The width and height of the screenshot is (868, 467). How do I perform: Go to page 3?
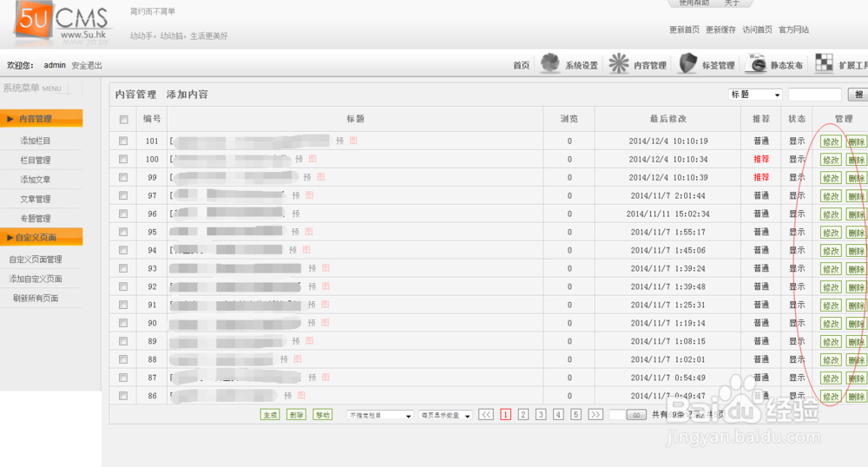pyautogui.click(x=541, y=414)
